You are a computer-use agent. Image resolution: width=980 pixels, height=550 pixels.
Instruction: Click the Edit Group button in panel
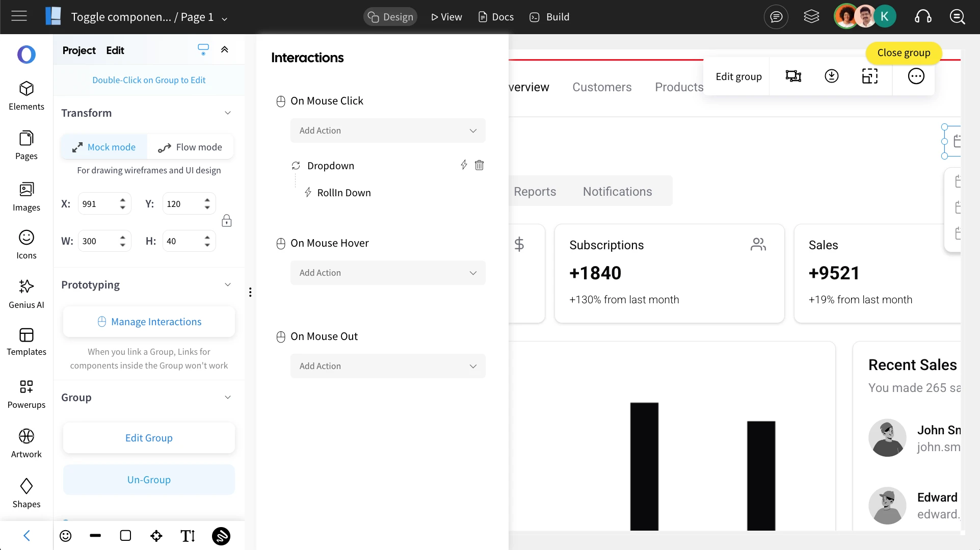[x=149, y=438]
